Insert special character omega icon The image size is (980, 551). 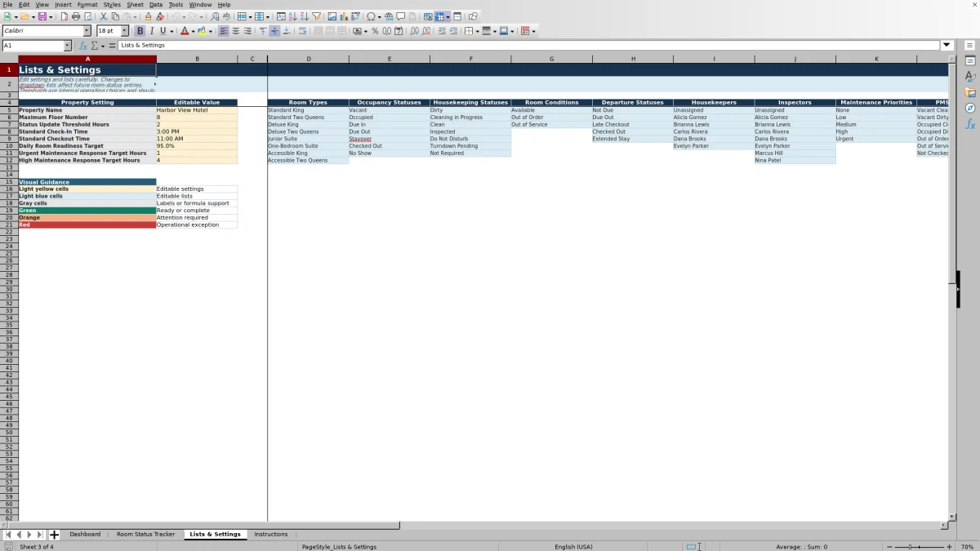(x=371, y=16)
